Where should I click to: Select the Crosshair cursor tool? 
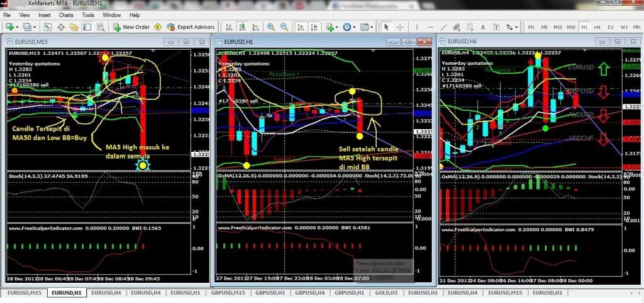pyautogui.click(x=399, y=27)
